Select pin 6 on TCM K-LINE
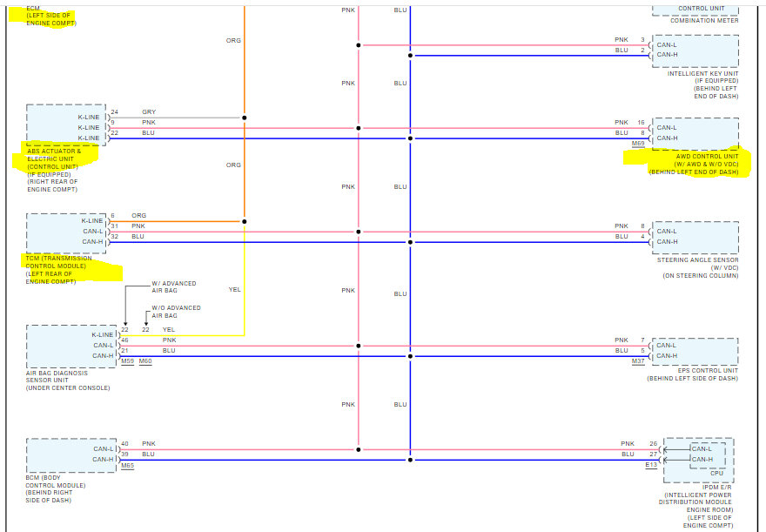Image resolution: width=766 pixels, height=532 pixels. (x=113, y=215)
